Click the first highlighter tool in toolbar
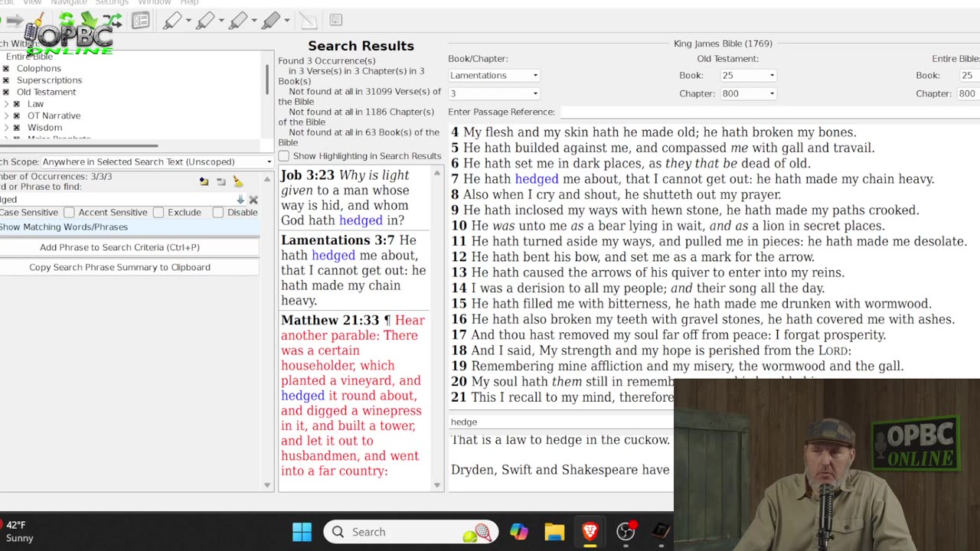This screenshot has height=551, width=980. point(172,21)
